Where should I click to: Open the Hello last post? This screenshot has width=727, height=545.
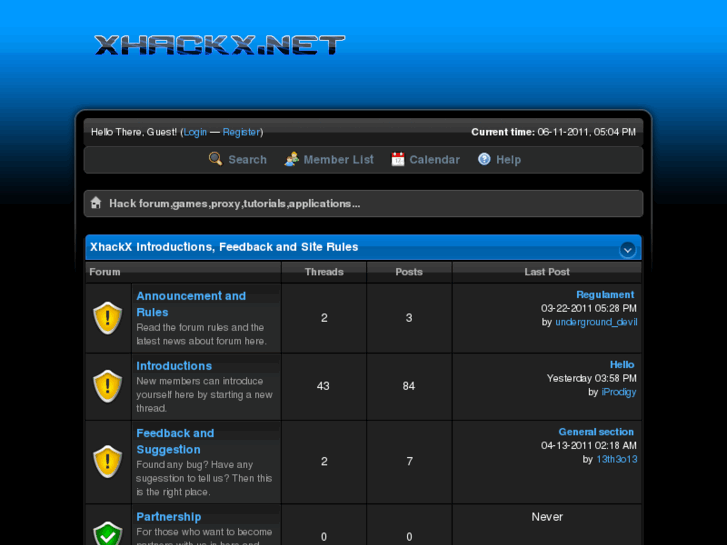click(622, 365)
